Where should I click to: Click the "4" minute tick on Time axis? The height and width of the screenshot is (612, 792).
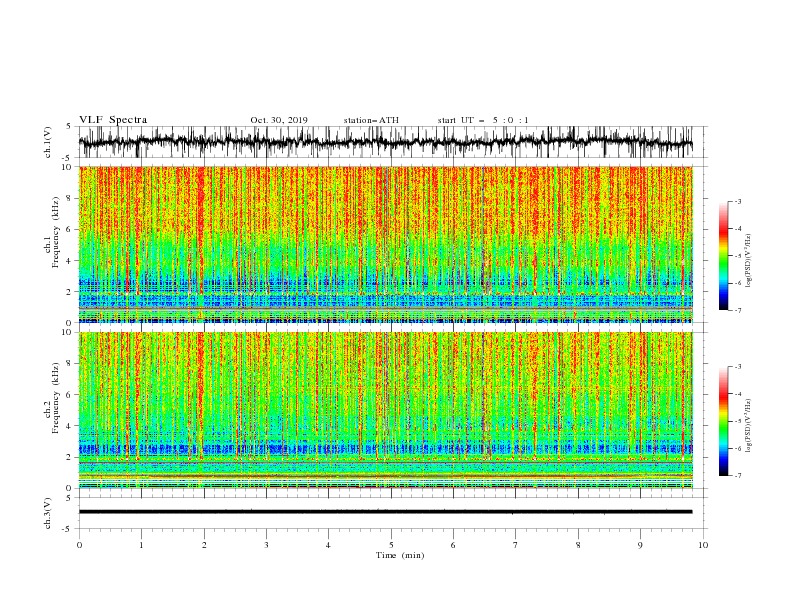[x=329, y=545]
